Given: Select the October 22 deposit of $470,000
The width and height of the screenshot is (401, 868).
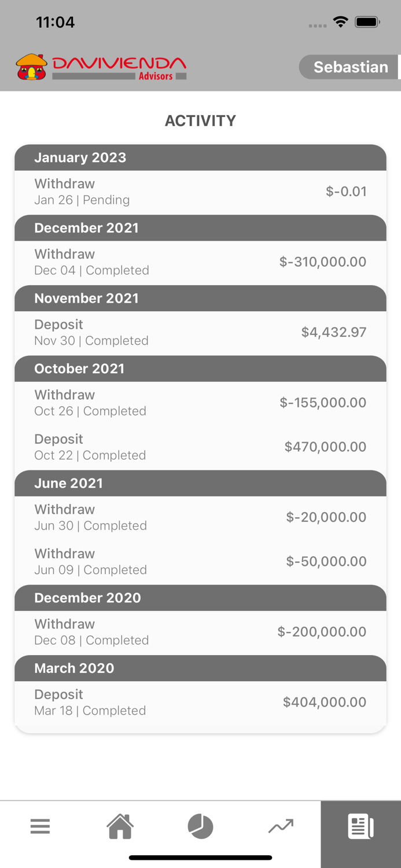Looking at the screenshot, I should pos(200,446).
